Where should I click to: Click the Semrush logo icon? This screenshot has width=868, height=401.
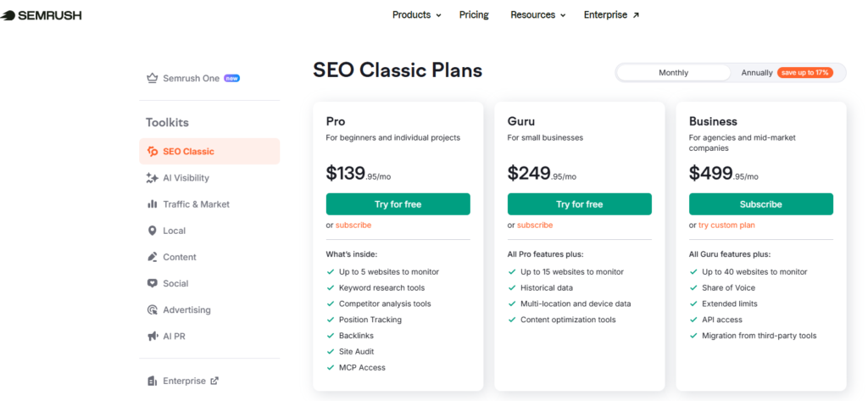coord(8,14)
